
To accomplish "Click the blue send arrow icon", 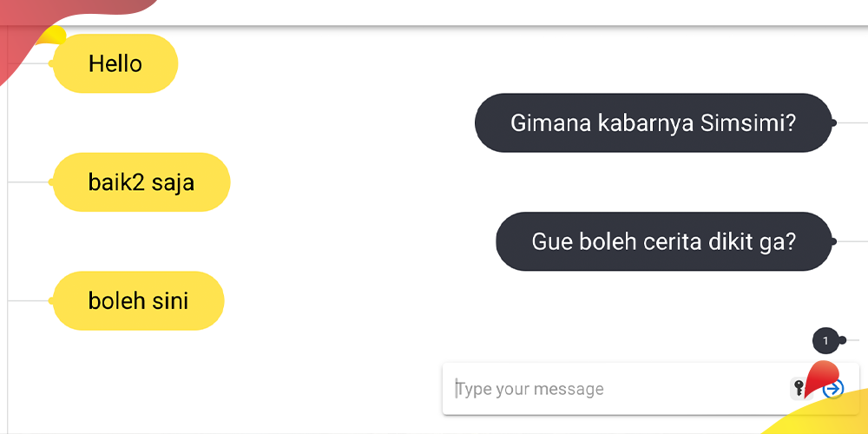I will pos(834,389).
